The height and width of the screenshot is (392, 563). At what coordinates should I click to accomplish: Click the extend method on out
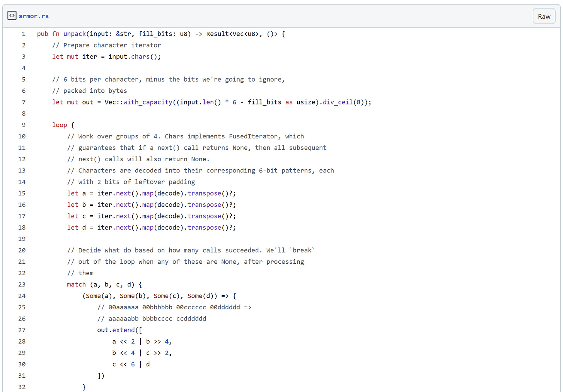coord(123,331)
